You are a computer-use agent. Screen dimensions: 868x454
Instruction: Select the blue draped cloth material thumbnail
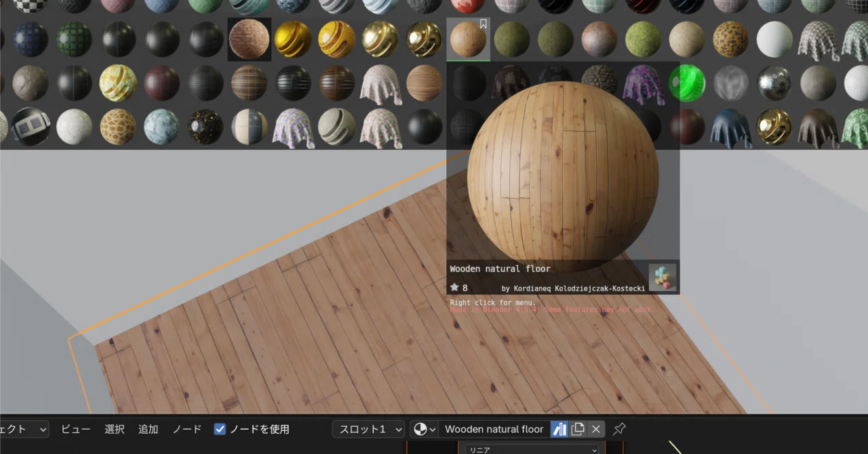[x=730, y=127]
